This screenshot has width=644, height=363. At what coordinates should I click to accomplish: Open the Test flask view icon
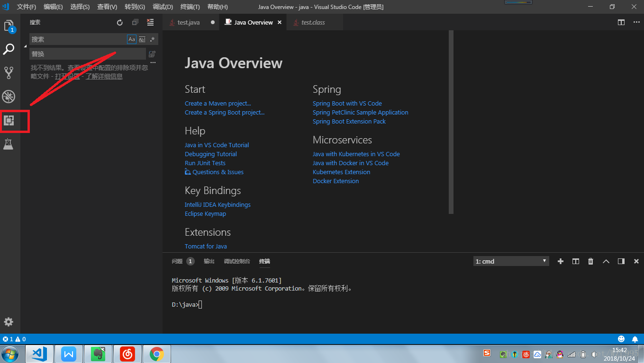8,144
